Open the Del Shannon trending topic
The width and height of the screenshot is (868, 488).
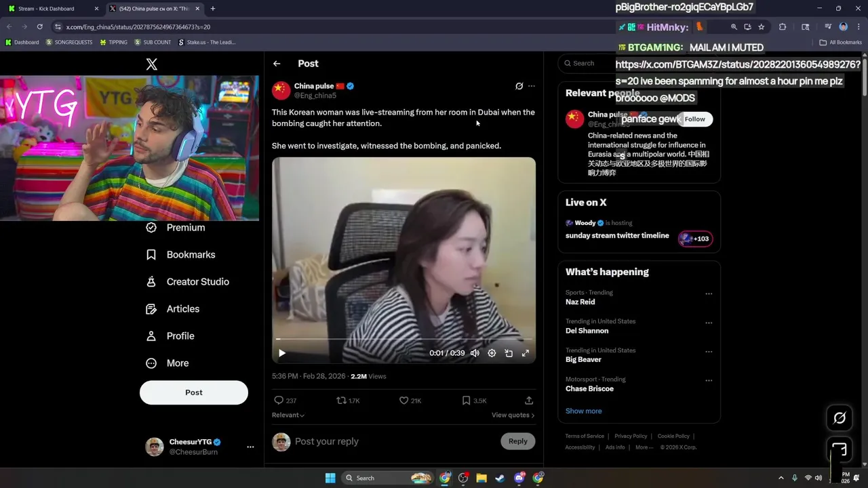587,331
